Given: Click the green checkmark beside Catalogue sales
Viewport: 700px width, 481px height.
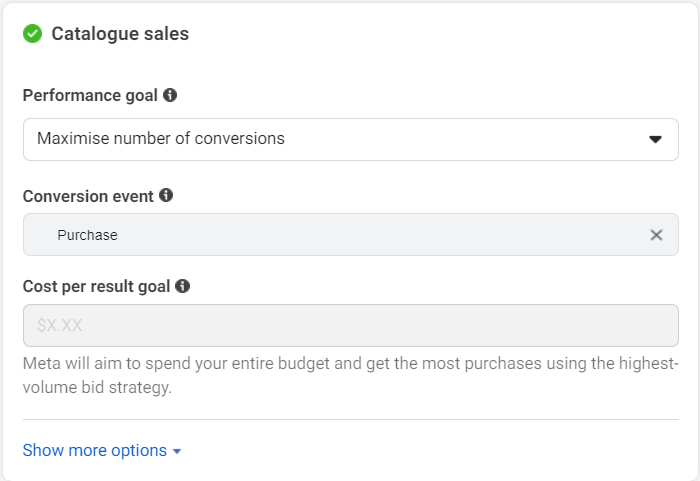Looking at the screenshot, I should tap(33, 33).
